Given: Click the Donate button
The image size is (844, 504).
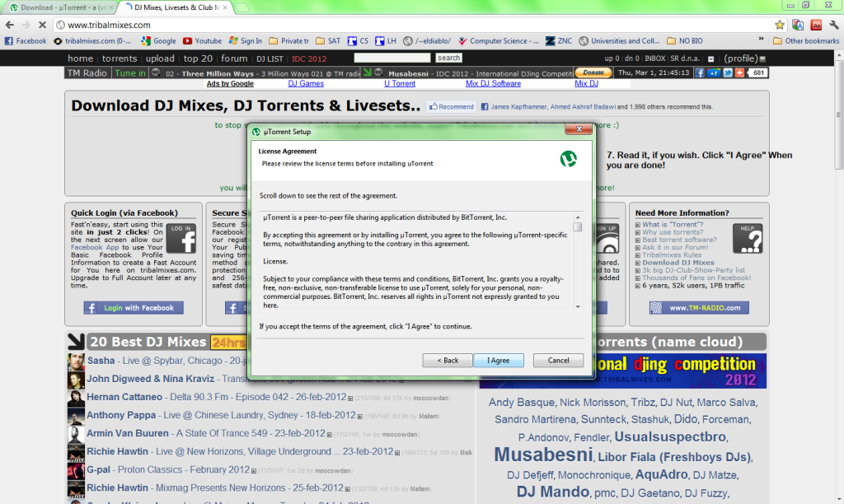Looking at the screenshot, I should point(593,72).
